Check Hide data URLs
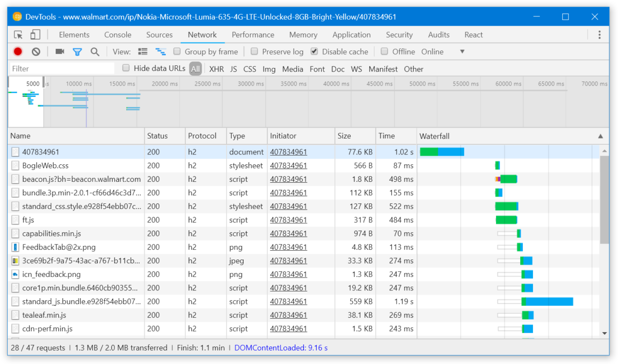This screenshot has width=618, height=364. coord(126,68)
